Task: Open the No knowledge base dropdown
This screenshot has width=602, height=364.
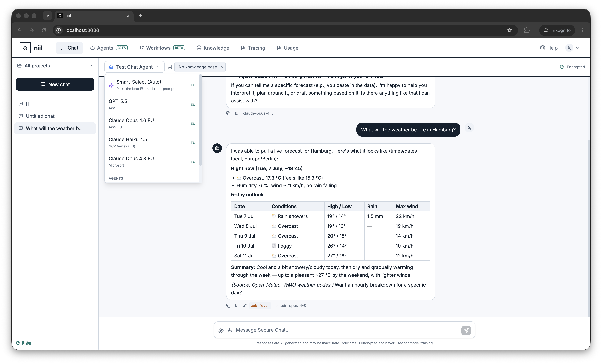Action: pyautogui.click(x=200, y=67)
